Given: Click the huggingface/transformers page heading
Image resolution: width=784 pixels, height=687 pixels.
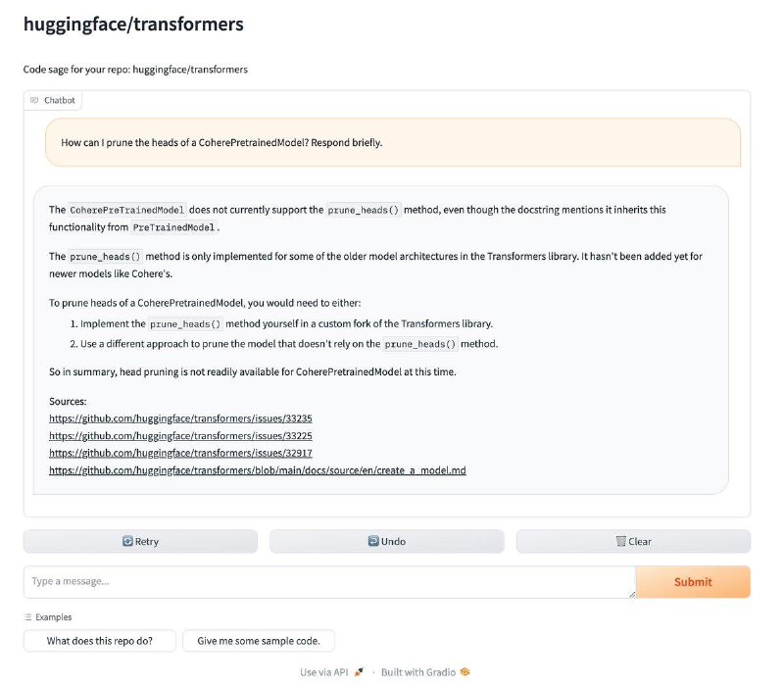Looking at the screenshot, I should 133,25.
